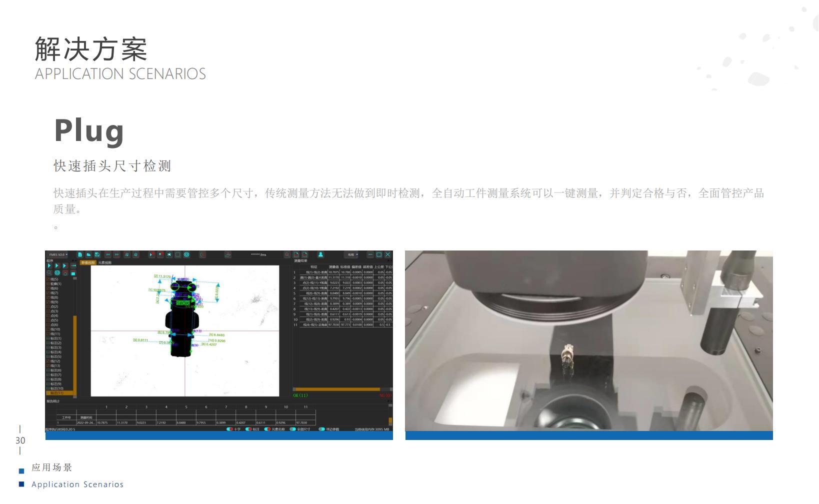
Task: Select 线(11) in the program tree
Action: point(55,334)
